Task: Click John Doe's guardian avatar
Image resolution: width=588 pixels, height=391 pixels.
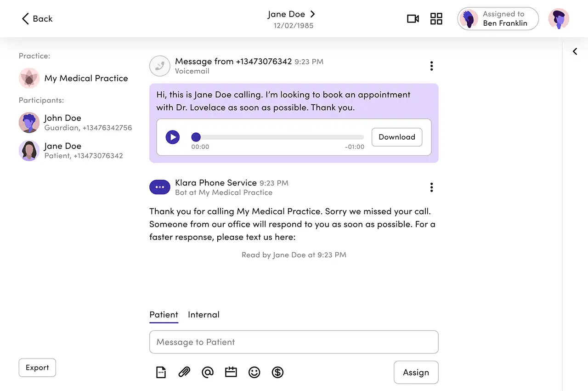Action: click(x=29, y=123)
